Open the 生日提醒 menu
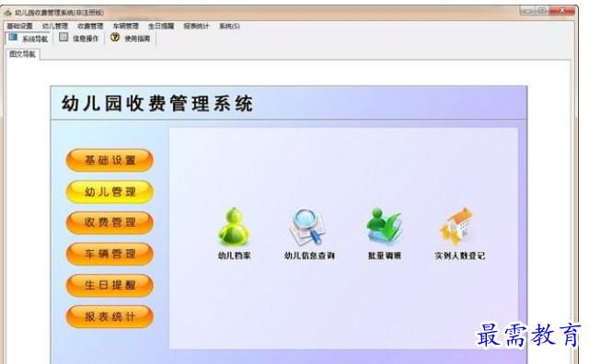The image size is (589, 364). 161,26
